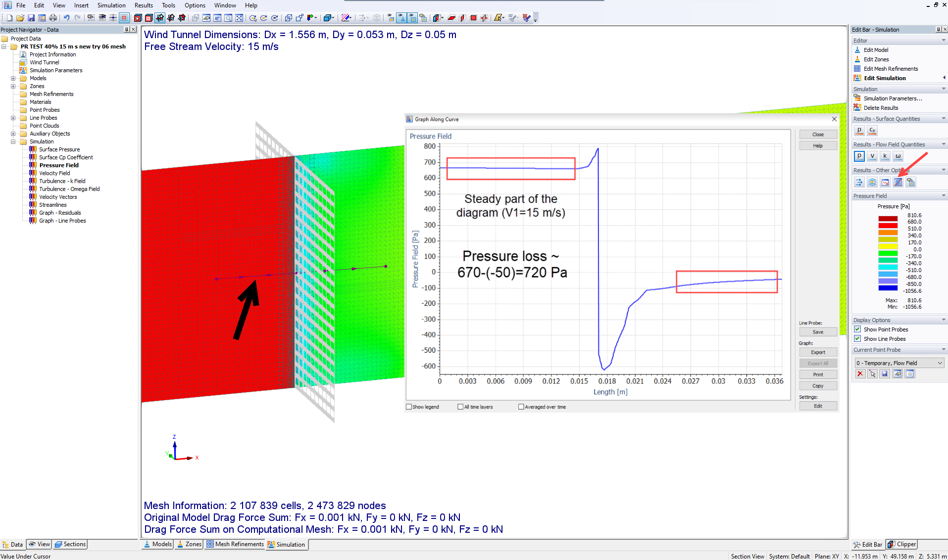Click the Undo arrow in the toolbar

tap(66, 18)
